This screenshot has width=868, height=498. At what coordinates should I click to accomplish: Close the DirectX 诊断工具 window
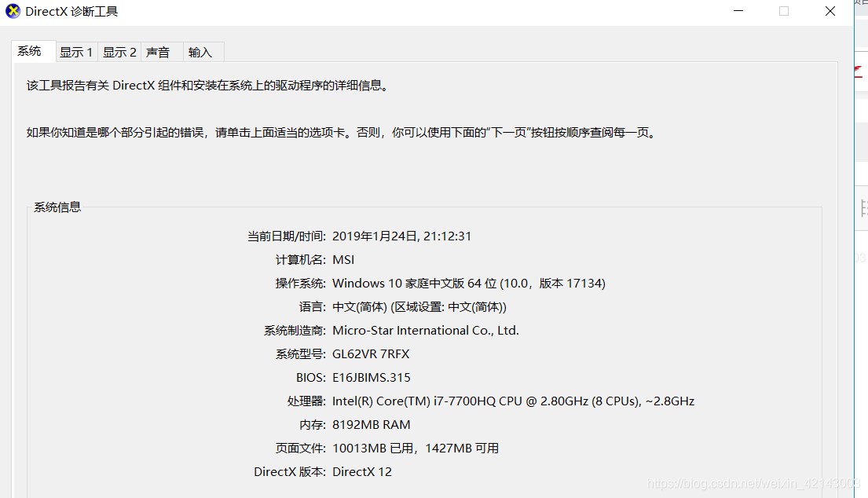(x=830, y=11)
